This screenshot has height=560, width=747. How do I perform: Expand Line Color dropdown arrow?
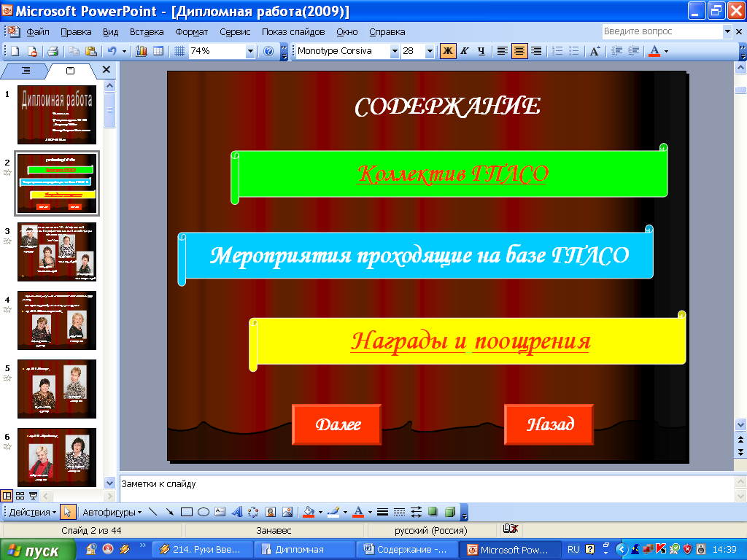[345, 513]
